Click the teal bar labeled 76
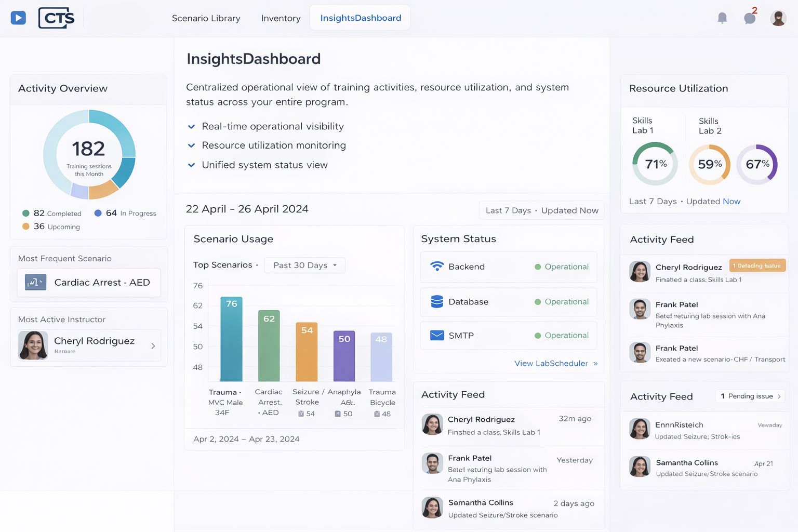 click(231, 339)
